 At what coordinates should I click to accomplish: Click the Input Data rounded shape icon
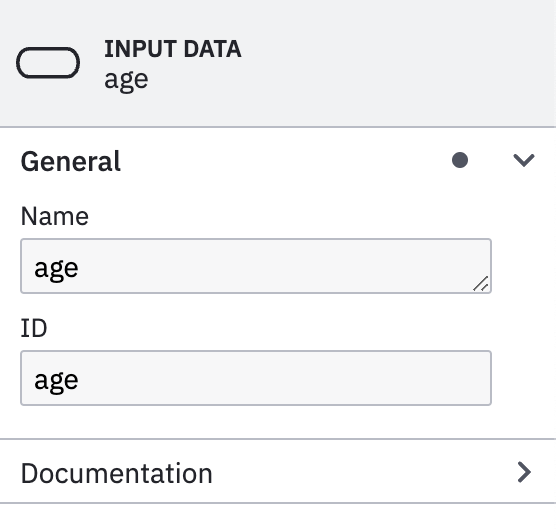(x=48, y=63)
